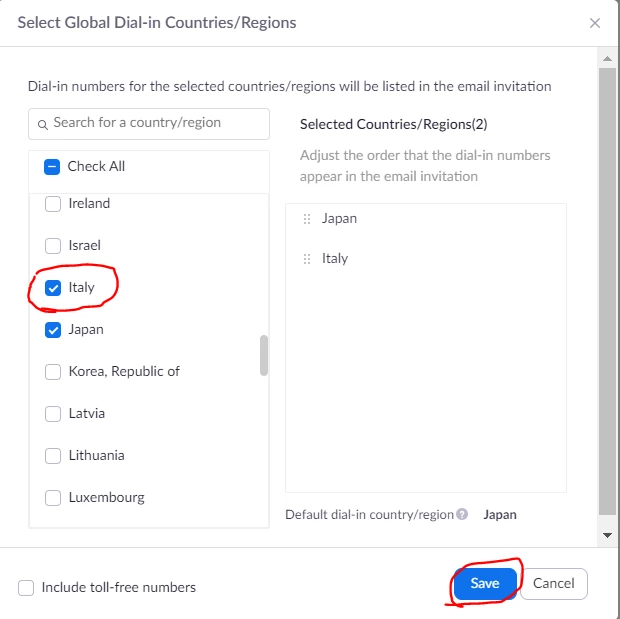Toggle the Check All checkbox
The image size is (620, 619).
pyautogui.click(x=52, y=167)
